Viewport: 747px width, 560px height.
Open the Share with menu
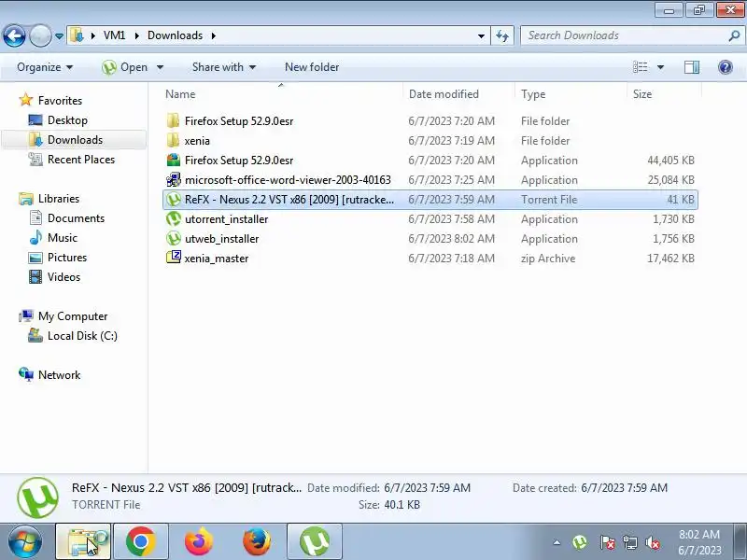pos(224,67)
